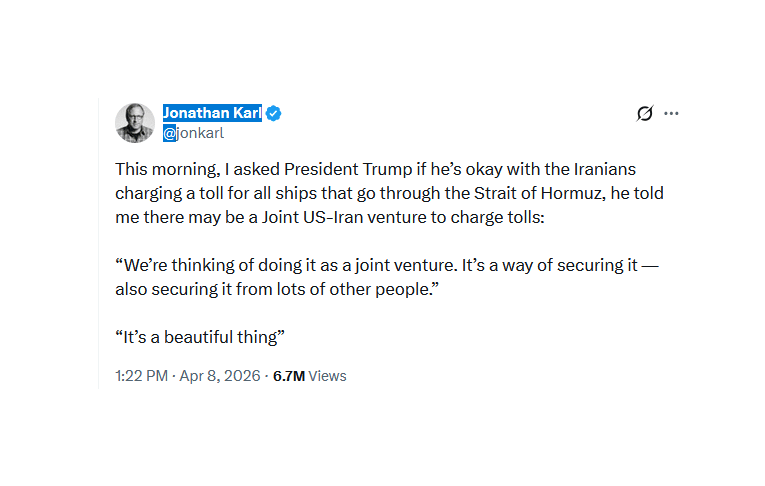
Task: Click the Apr 8, 2026 date
Action: coord(219,377)
